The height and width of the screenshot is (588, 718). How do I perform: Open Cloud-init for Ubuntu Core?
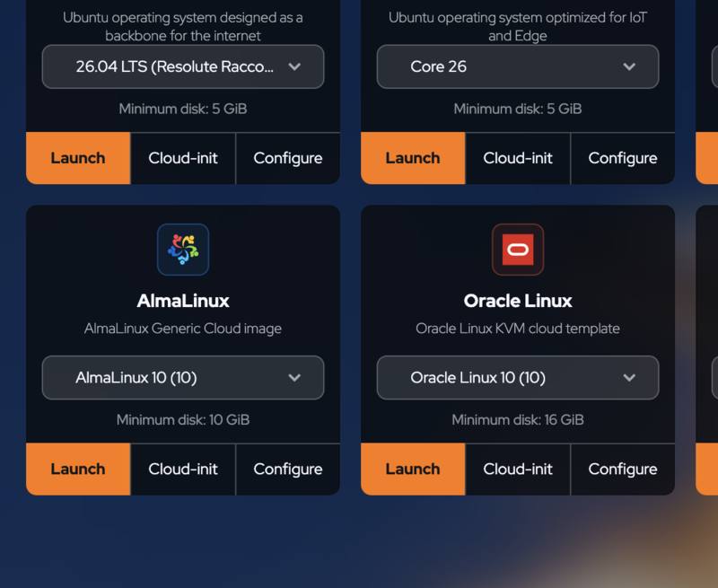tap(518, 159)
